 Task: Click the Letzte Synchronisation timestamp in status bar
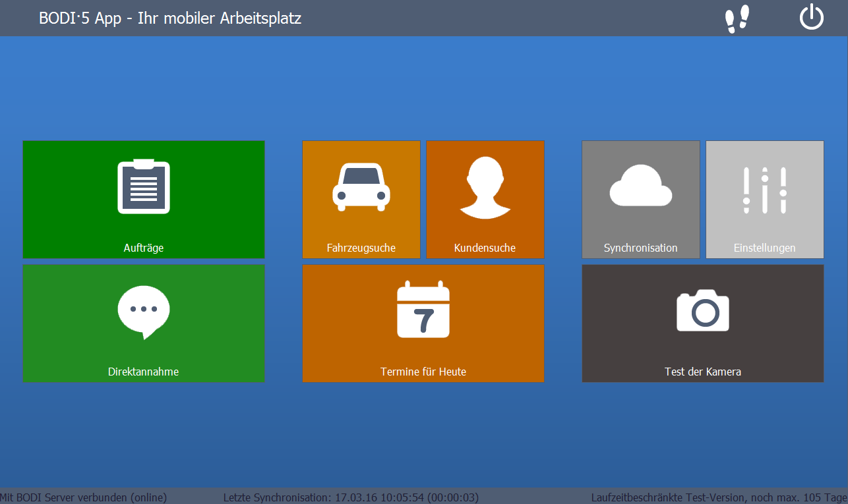pos(351,497)
